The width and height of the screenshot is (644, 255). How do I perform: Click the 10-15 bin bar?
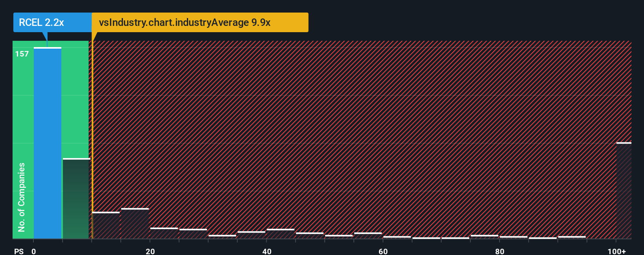[x=106, y=226]
